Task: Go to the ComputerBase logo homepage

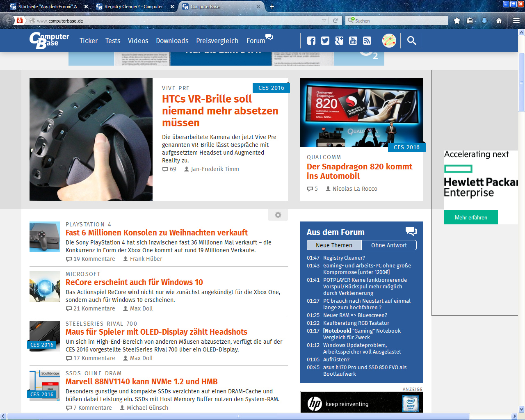Action: click(49, 40)
